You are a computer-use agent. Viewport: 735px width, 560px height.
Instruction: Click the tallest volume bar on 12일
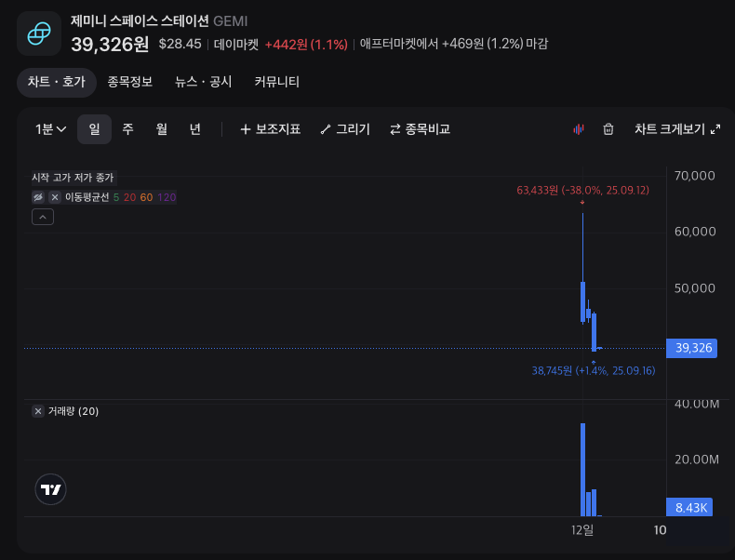coord(582,470)
